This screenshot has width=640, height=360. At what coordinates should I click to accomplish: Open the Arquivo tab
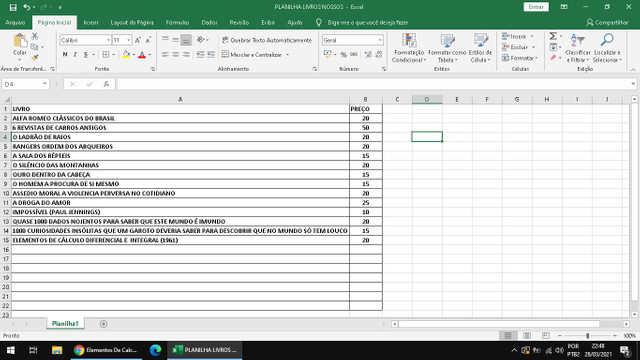(x=15, y=22)
